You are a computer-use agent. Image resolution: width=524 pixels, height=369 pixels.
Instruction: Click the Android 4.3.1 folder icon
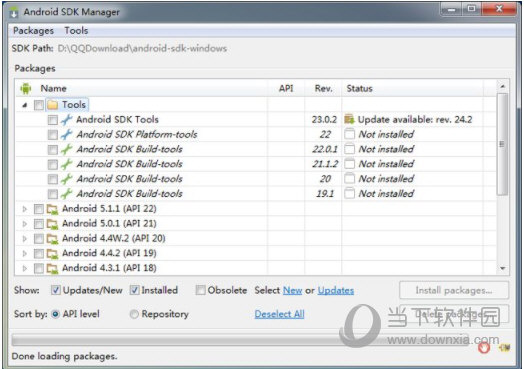click(52, 268)
